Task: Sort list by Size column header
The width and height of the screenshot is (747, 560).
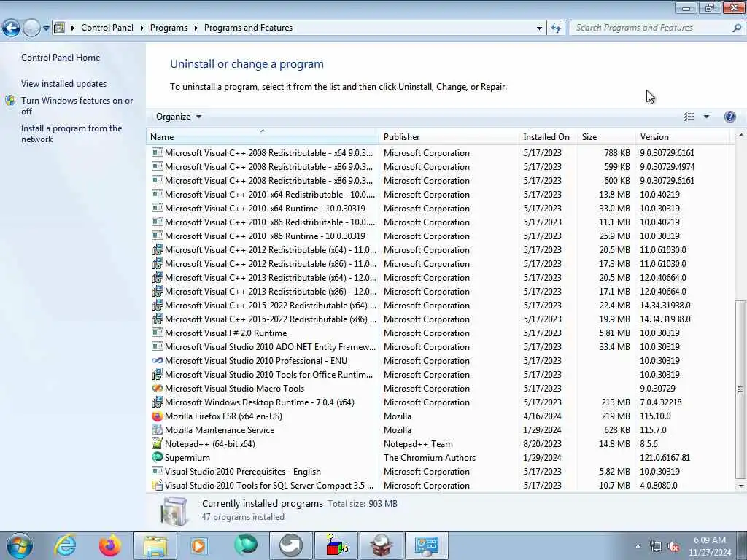Action: (606, 136)
